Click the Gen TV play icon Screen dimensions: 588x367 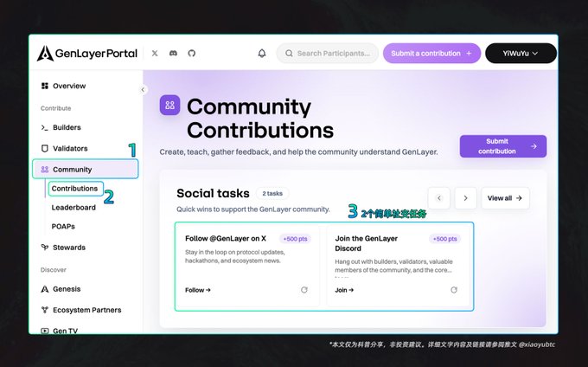tap(45, 331)
